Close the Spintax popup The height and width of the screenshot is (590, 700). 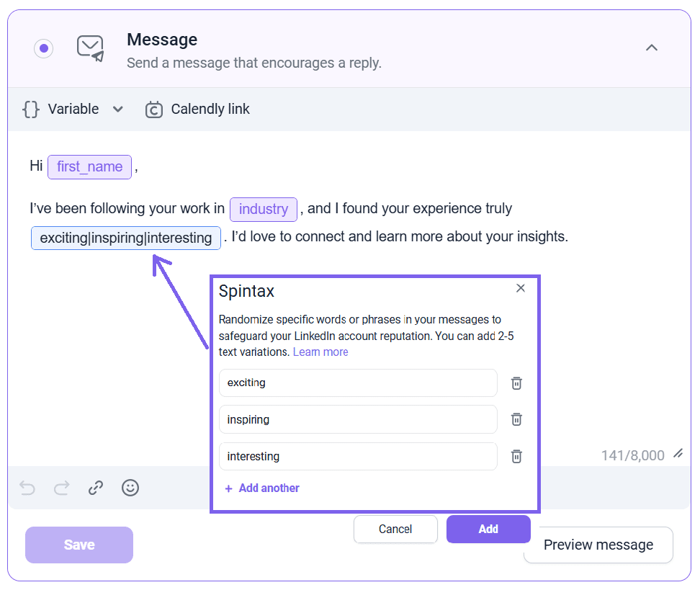pyautogui.click(x=521, y=288)
